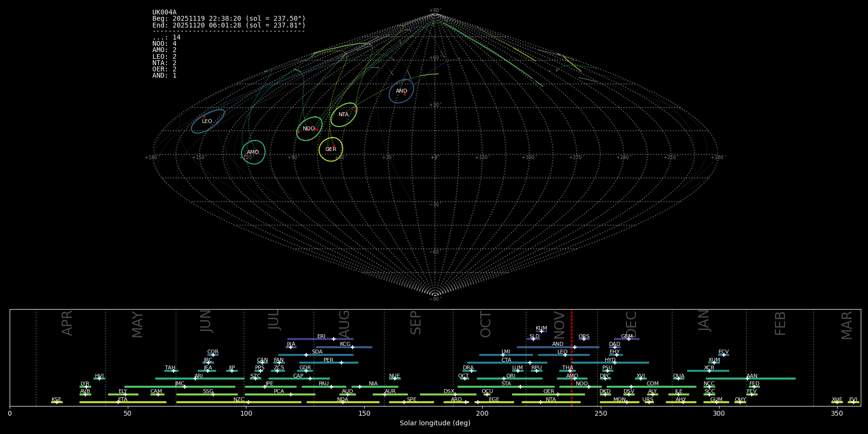868x434 pixels.
Task: Click the DEC month label
Action: point(631,324)
